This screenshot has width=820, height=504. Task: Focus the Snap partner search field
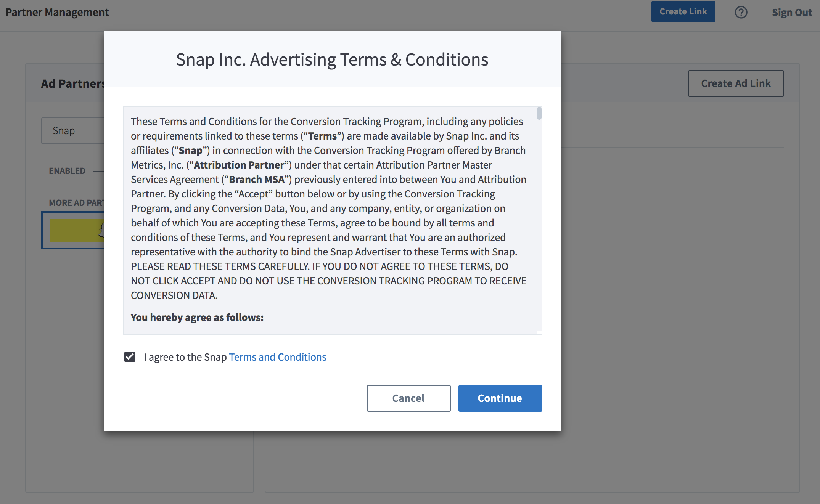(x=72, y=131)
